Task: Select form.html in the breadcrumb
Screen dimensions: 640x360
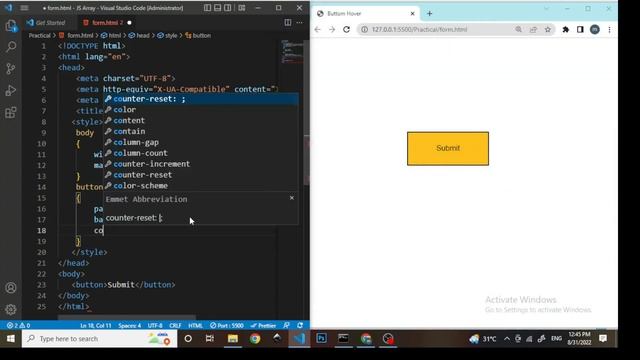Action: pos(76,36)
